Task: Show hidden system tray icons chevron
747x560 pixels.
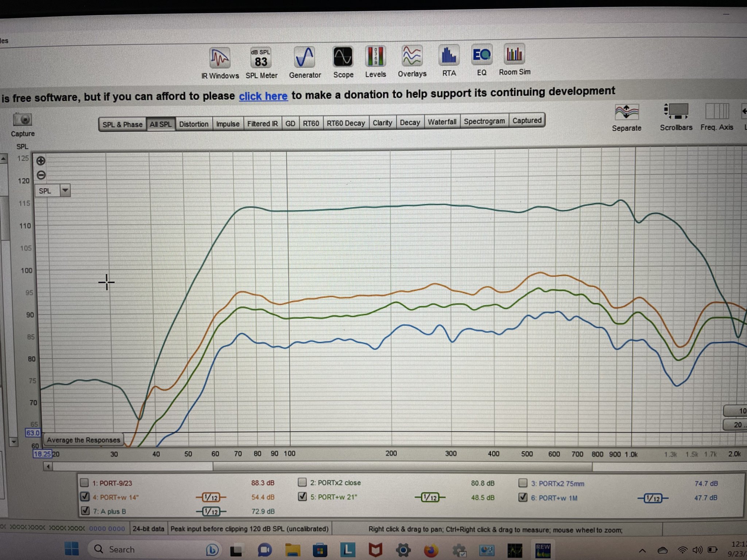Action: (643, 550)
